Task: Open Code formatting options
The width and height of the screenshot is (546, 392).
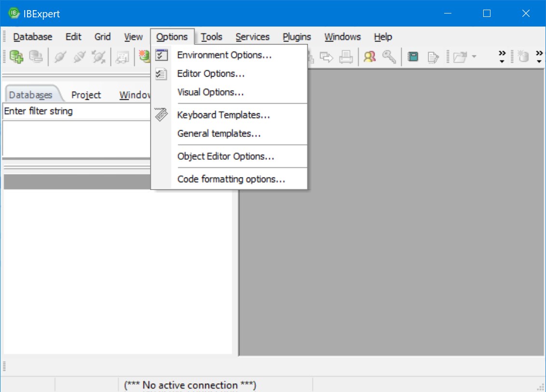Action: pyautogui.click(x=231, y=179)
